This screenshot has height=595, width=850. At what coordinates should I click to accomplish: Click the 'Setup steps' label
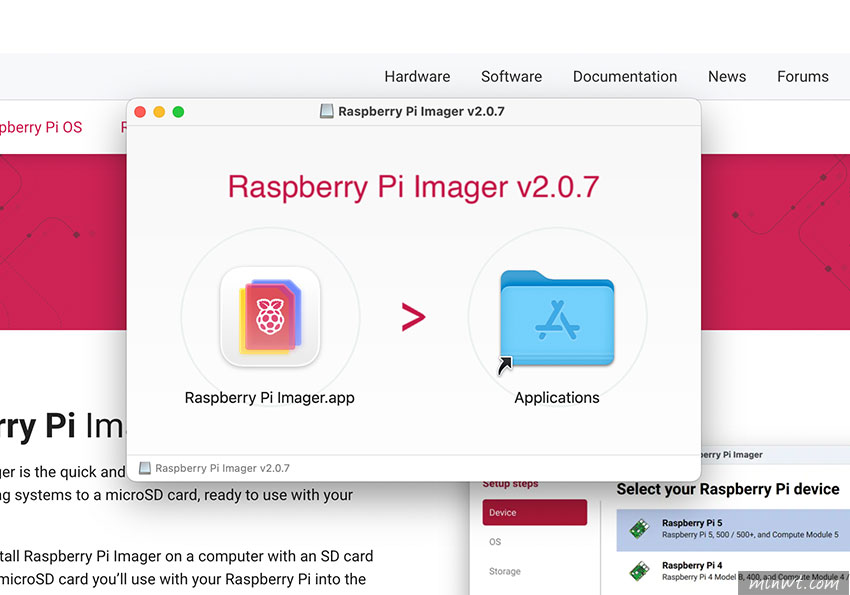(x=510, y=484)
